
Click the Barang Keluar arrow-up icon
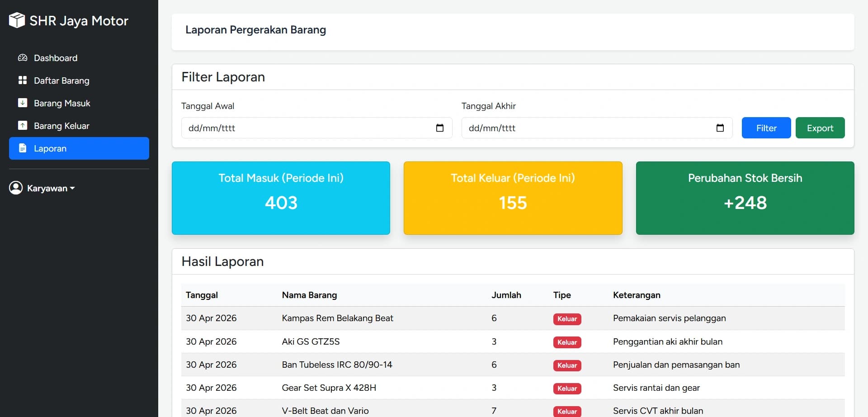click(23, 126)
